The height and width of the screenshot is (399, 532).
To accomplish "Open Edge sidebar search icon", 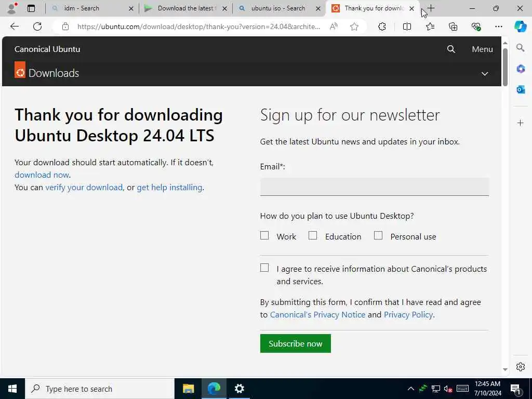I will point(520,48).
